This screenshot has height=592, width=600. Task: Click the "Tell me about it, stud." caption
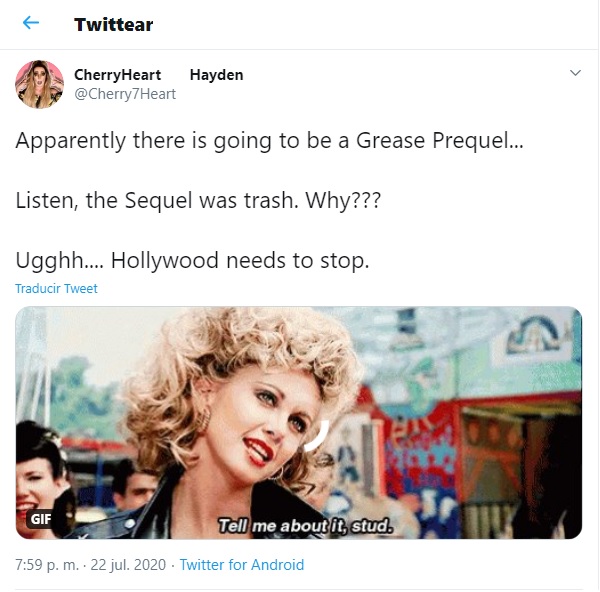pyautogui.click(x=308, y=524)
